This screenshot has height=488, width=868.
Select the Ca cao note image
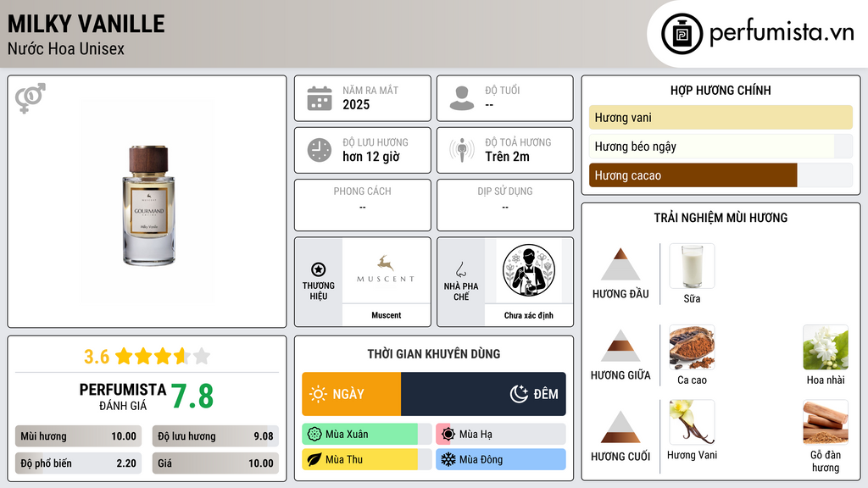point(692,347)
